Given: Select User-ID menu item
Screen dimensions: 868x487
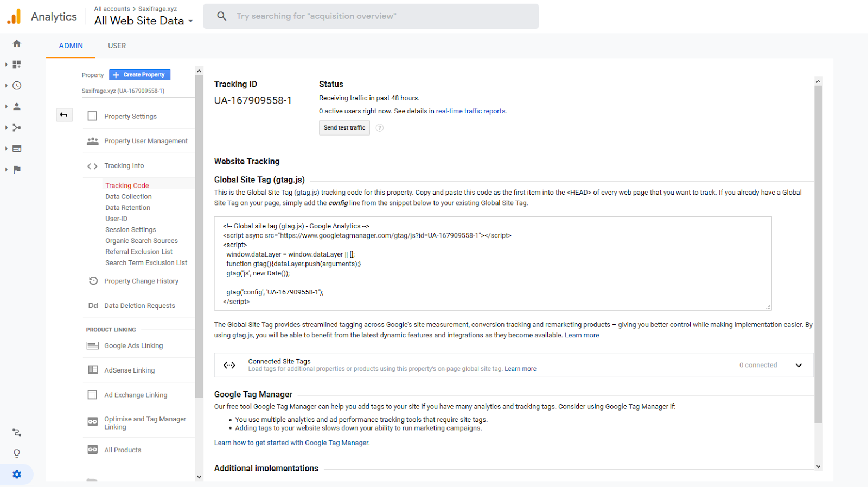Looking at the screenshot, I should [117, 219].
